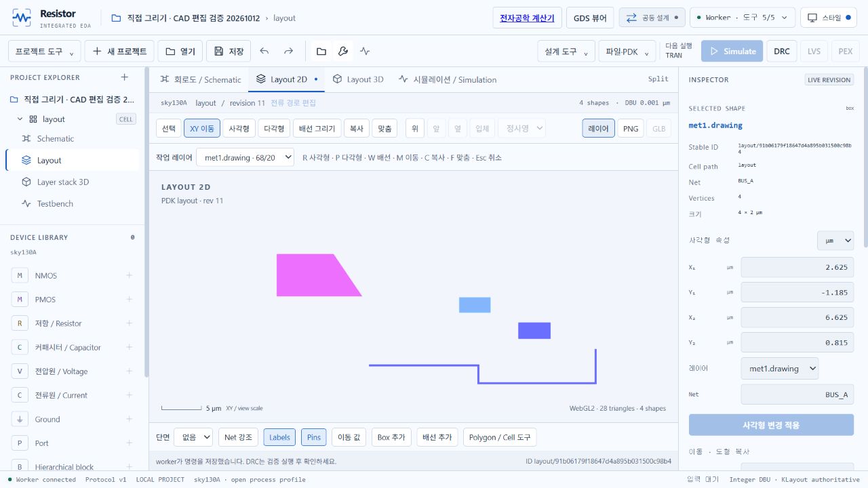This screenshot has height=488, width=868.
Task: Toggle Labels display
Action: [x=279, y=437]
